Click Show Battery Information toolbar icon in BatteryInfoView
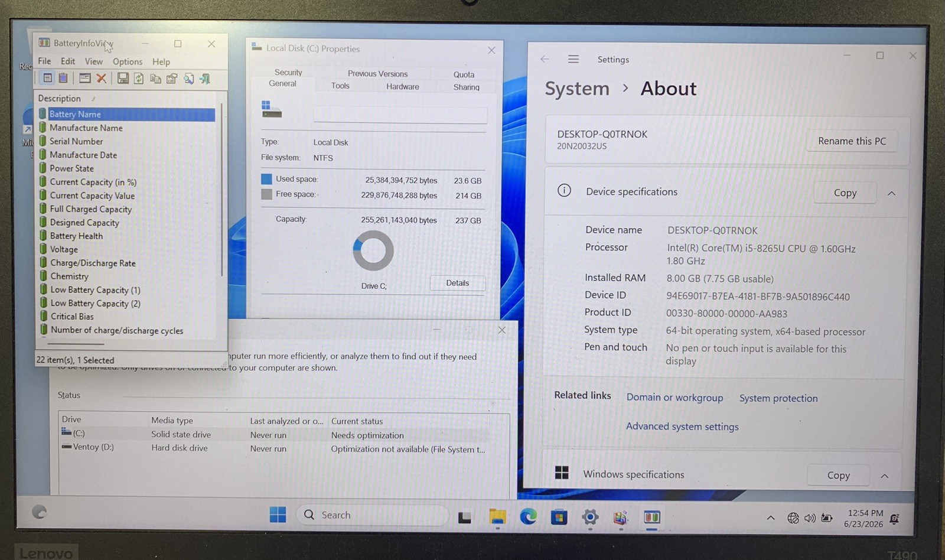 (x=48, y=78)
